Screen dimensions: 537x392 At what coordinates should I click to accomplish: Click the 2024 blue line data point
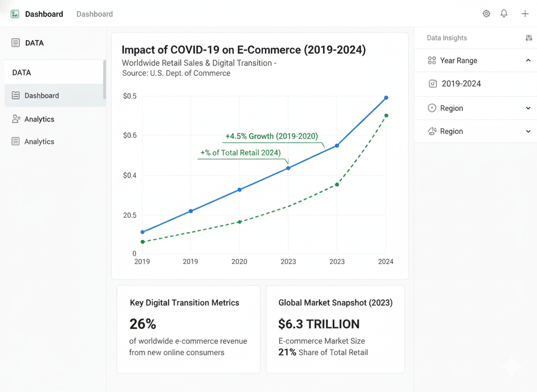386,98
